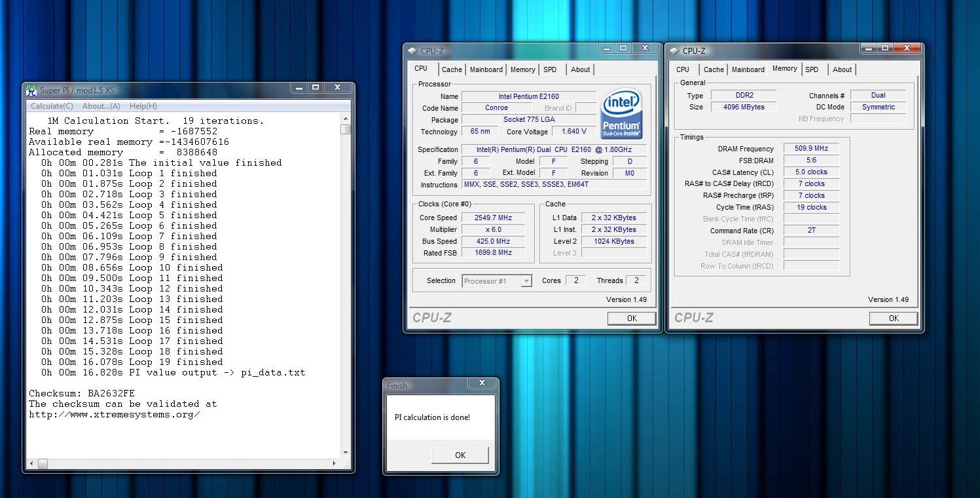Open the Calculate(C) menu in Super PI
The height and width of the screenshot is (498, 980).
(52, 106)
